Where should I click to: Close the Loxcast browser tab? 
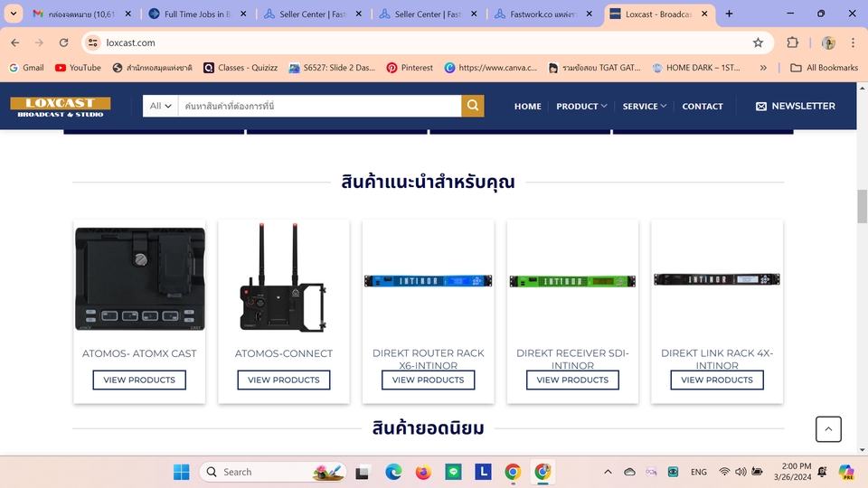(x=704, y=14)
